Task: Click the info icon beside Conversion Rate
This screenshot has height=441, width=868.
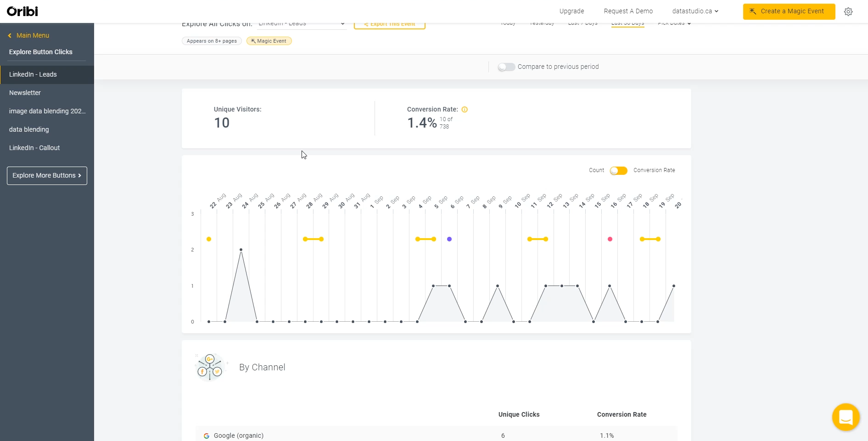Action: tap(464, 110)
